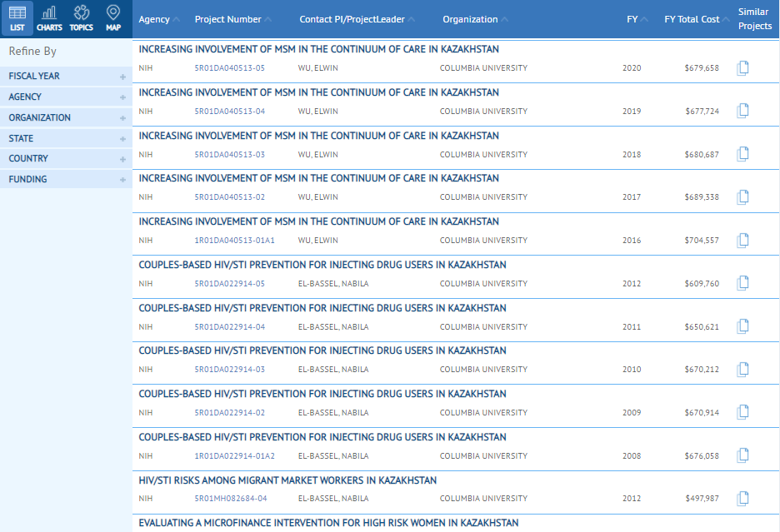Click fiscal year 2008 in the 1R01DA022914-01A2 row
The image size is (780, 532).
click(x=632, y=456)
